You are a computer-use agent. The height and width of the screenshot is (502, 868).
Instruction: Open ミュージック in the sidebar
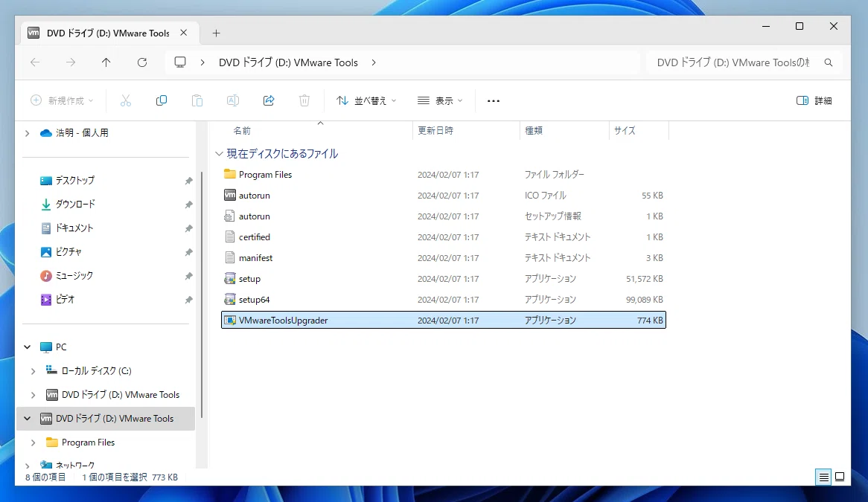click(74, 276)
